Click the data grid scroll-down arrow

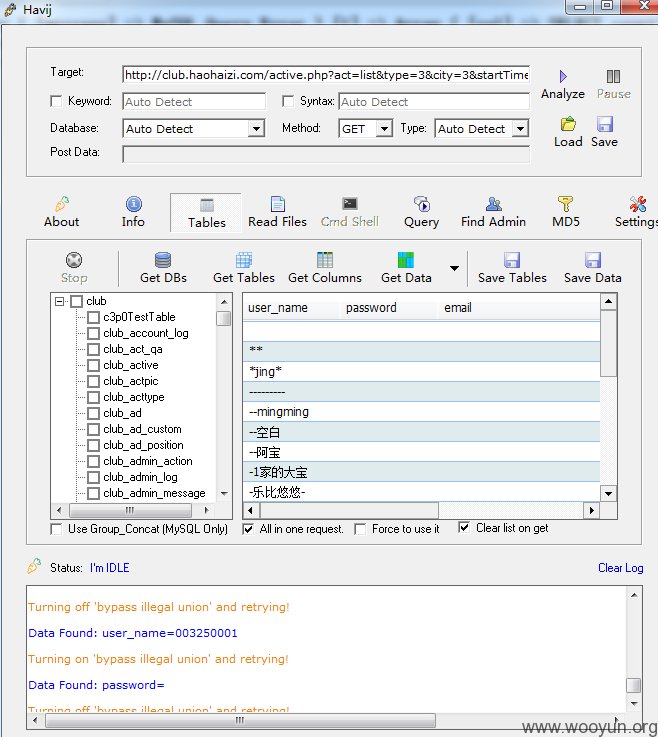point(609,494)
